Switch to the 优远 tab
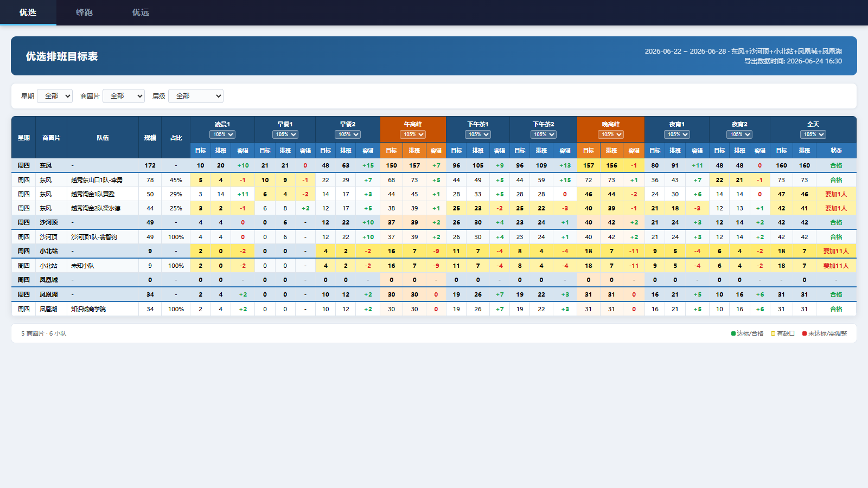The width and height of the screenshot is (868, 488). tap(141, 12)
